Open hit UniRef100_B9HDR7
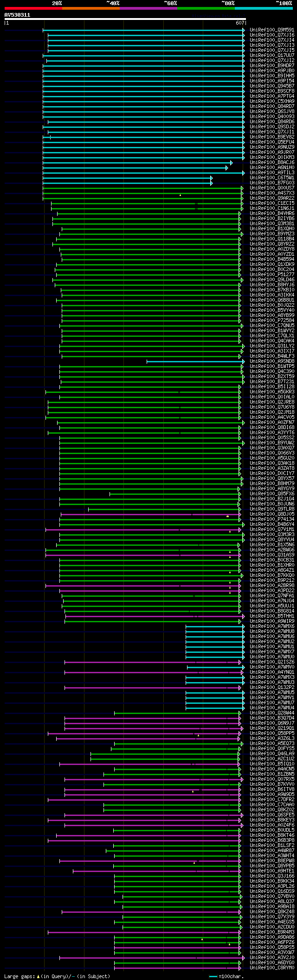 point(272,65)
